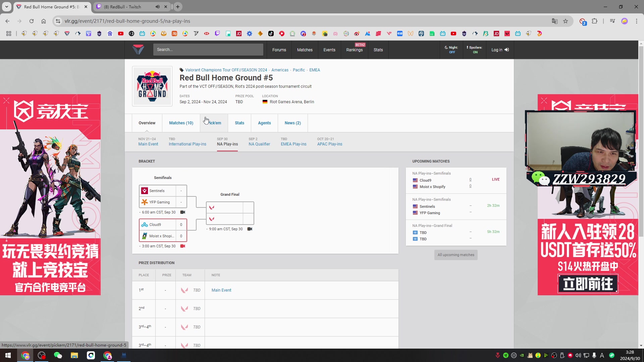Open WeChat from taskbar
This screenshot has width=644, height=362.
coord(58,355)
